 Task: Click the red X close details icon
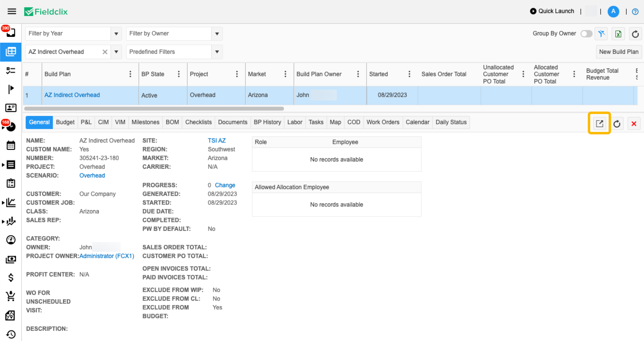pos(634,123)
